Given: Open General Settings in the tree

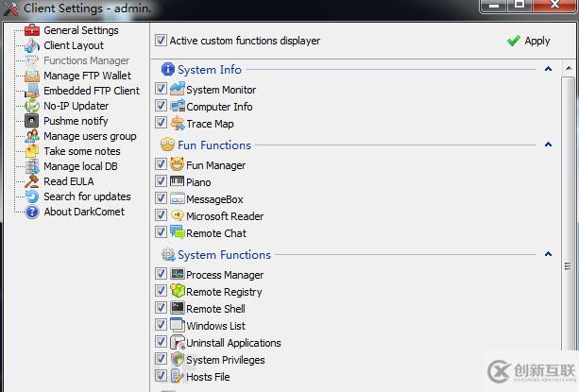Looking at the screenshot, I should 81,30.
